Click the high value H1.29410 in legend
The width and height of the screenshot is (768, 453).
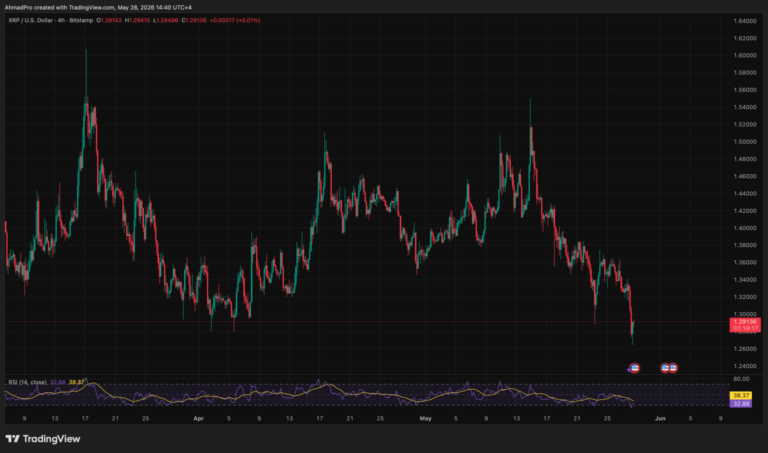(x=137, y=21)
